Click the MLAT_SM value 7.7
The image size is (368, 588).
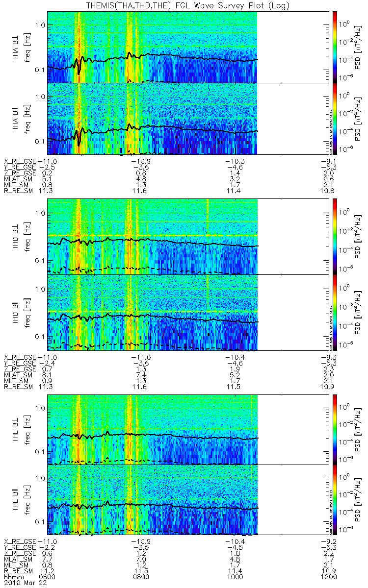click(x=48, y=560)
